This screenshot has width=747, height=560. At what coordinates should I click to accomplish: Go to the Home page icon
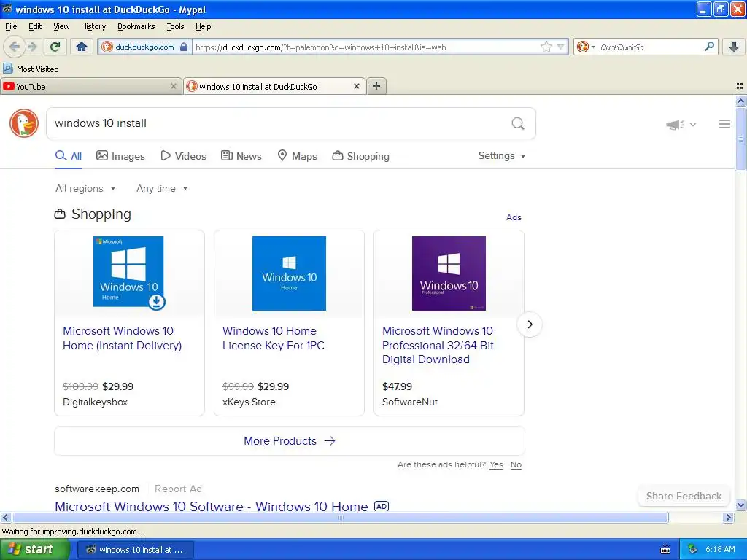[82, 47]
